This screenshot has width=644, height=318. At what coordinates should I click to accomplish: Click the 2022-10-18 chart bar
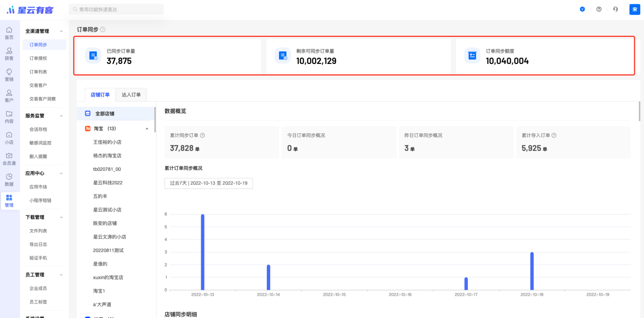click(532, 271)
